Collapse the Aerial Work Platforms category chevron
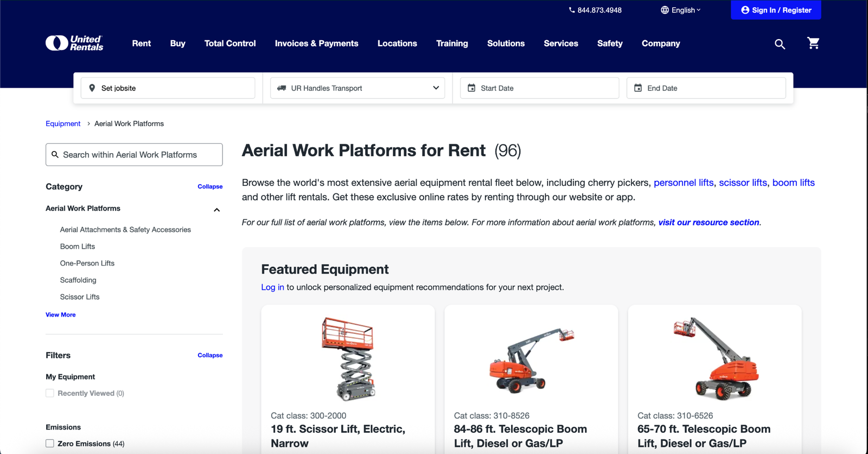This screenshot has width=868, height=454. [x=216, y=210]
